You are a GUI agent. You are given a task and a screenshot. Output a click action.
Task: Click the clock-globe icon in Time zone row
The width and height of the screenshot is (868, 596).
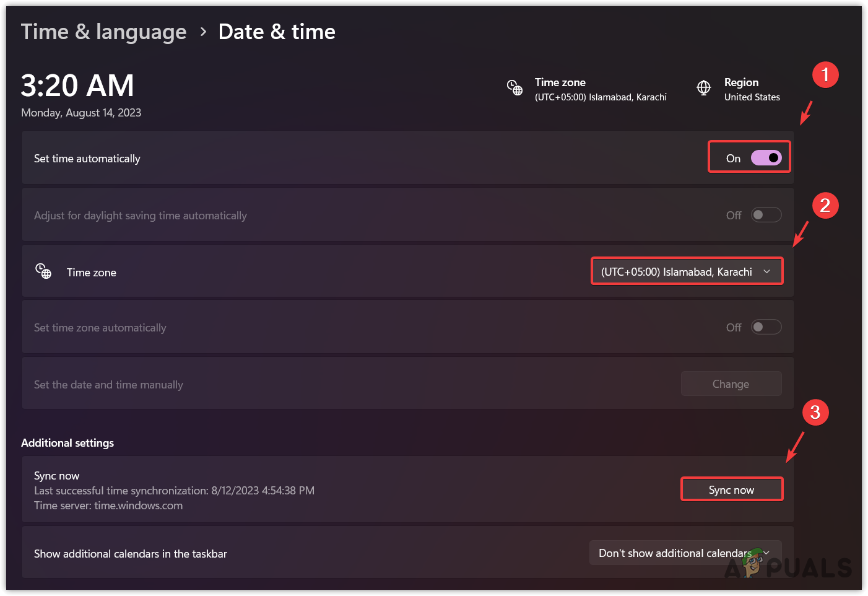[43, 271]
